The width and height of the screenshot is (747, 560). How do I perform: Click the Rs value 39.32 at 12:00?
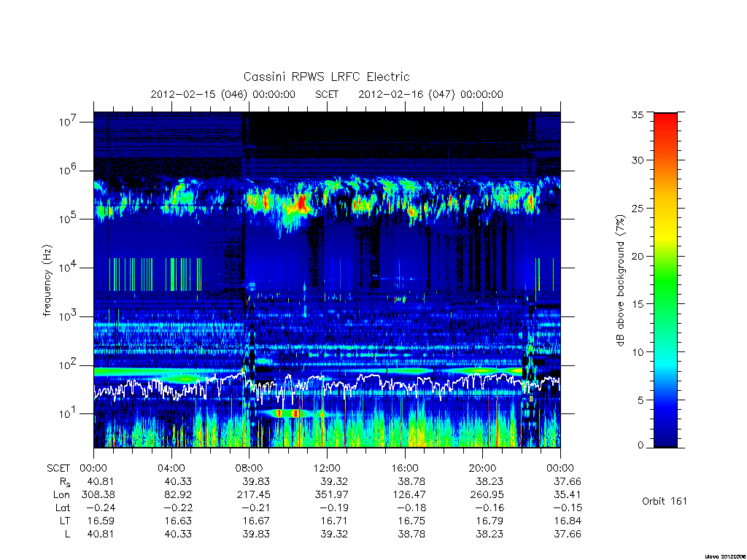coord(333,481)
